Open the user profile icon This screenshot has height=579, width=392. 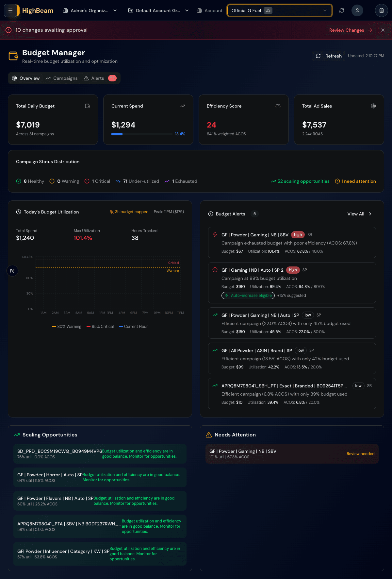click(x=357, y=10)
